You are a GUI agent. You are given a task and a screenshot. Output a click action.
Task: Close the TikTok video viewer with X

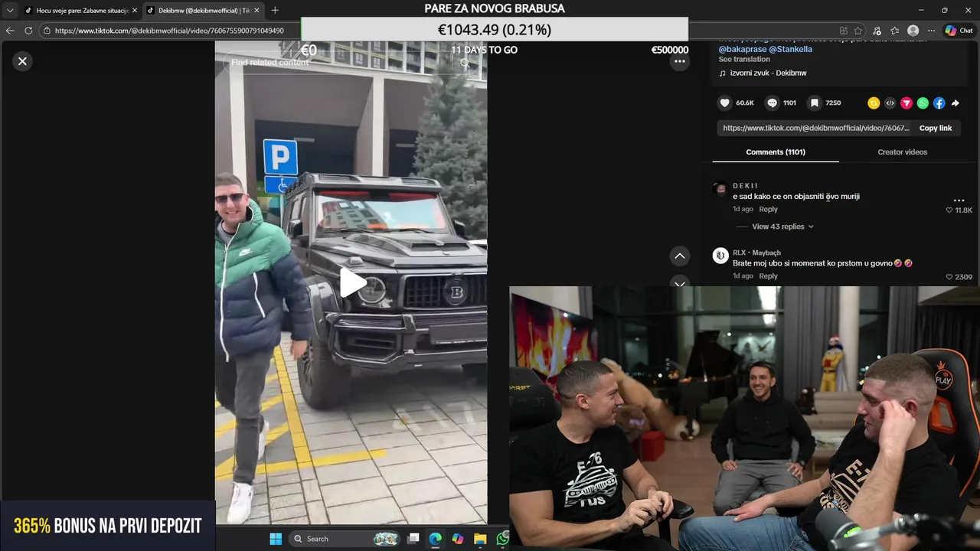tap(22, 61)
